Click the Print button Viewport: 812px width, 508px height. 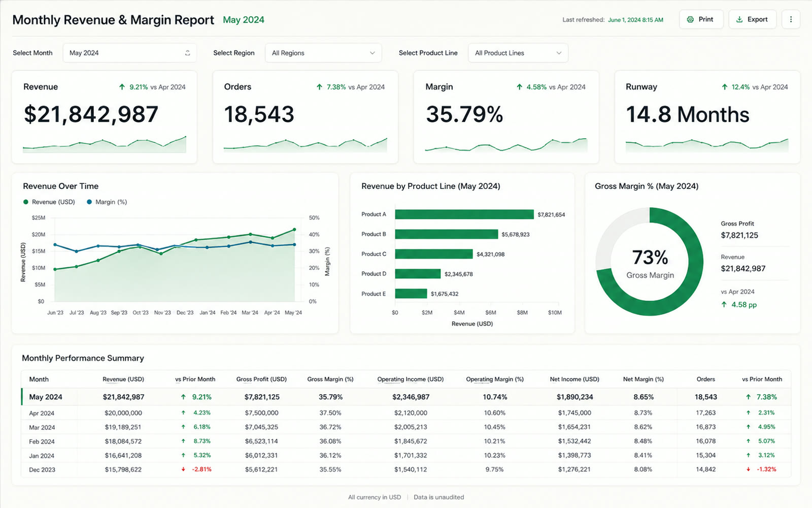pos(701,19)
